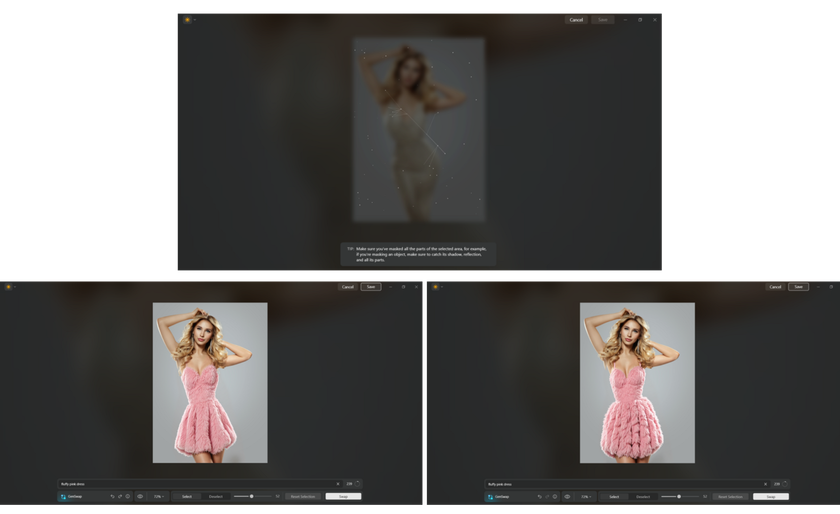Screen dimensions: 840x514
Task: Open the 72% zoom dropdown in bottom-right window
Action: (587, 497)
